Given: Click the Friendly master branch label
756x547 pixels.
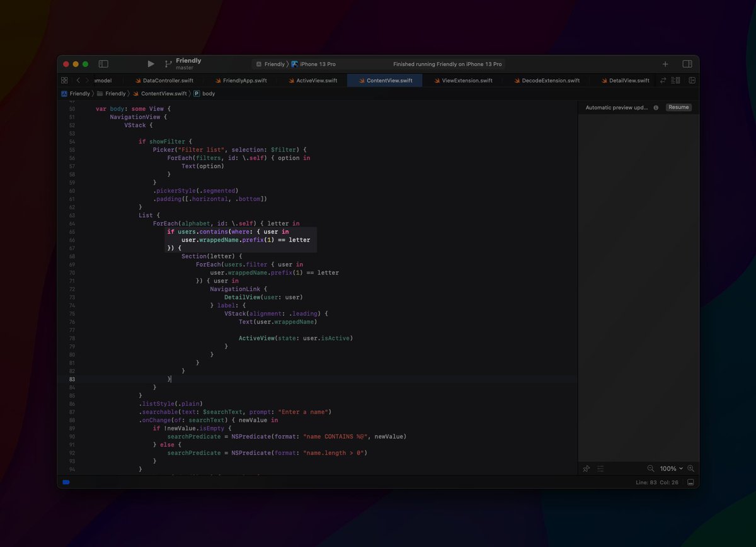Looking at the screenshot, I should point(188,64).
